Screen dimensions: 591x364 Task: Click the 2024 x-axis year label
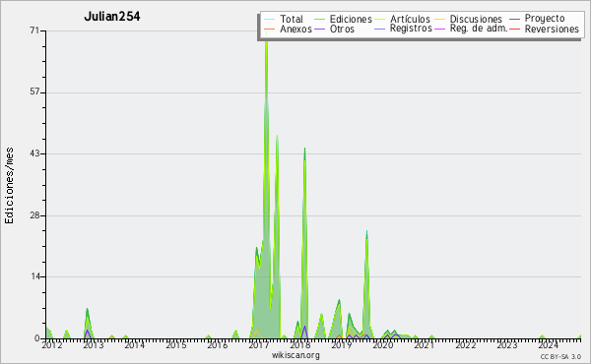[549, 344]
